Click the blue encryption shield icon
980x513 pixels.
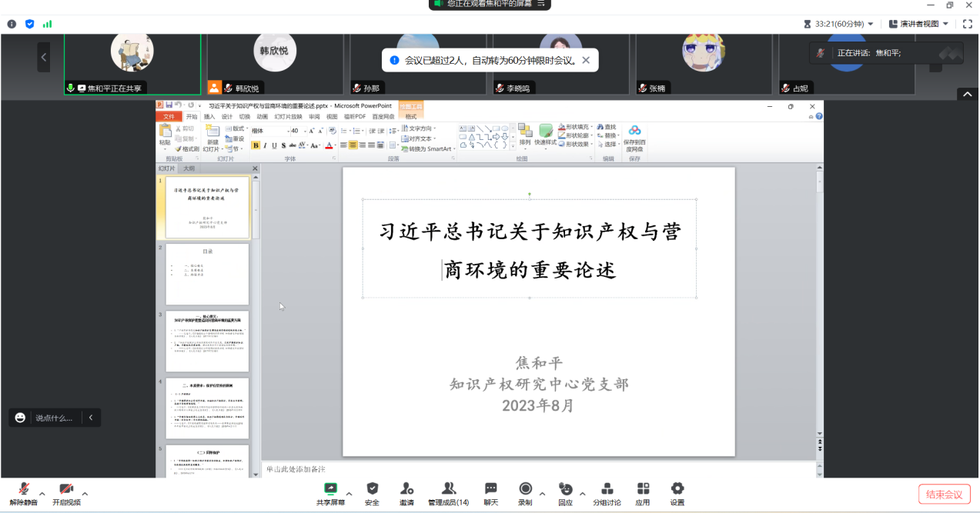click(29, 24)
